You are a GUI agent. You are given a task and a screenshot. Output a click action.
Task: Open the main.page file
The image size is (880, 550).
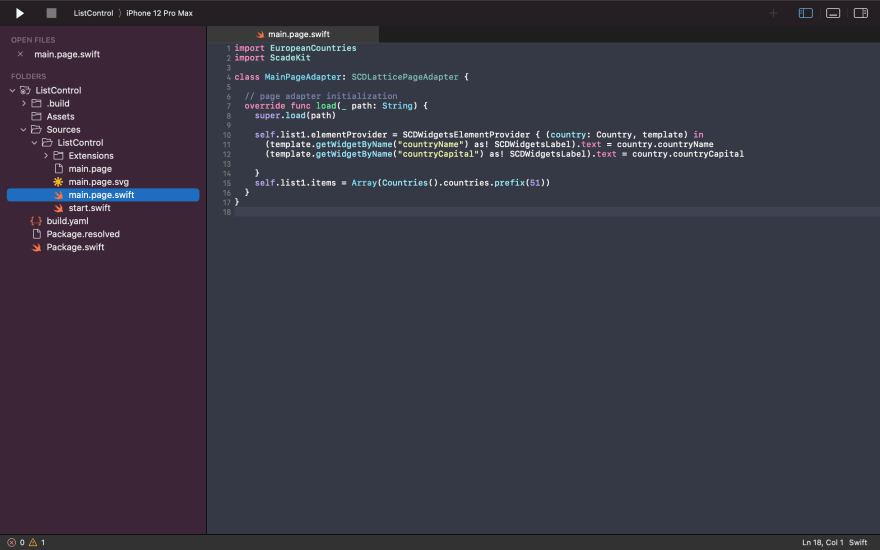(90, 169)
